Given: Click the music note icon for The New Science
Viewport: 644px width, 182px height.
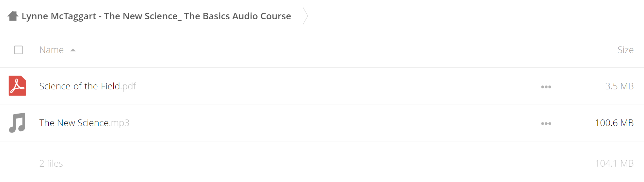Looking at the screenshot, I should point(17,123).
